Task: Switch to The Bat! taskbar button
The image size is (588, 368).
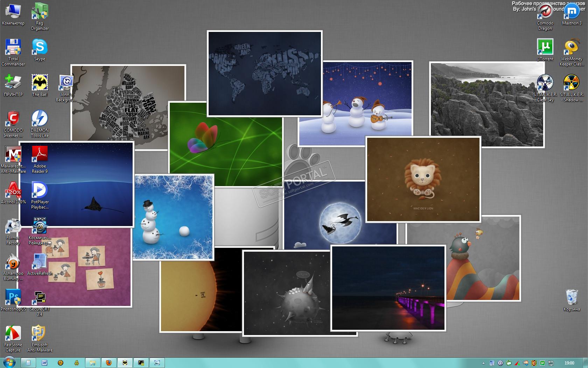Action: 125,363
